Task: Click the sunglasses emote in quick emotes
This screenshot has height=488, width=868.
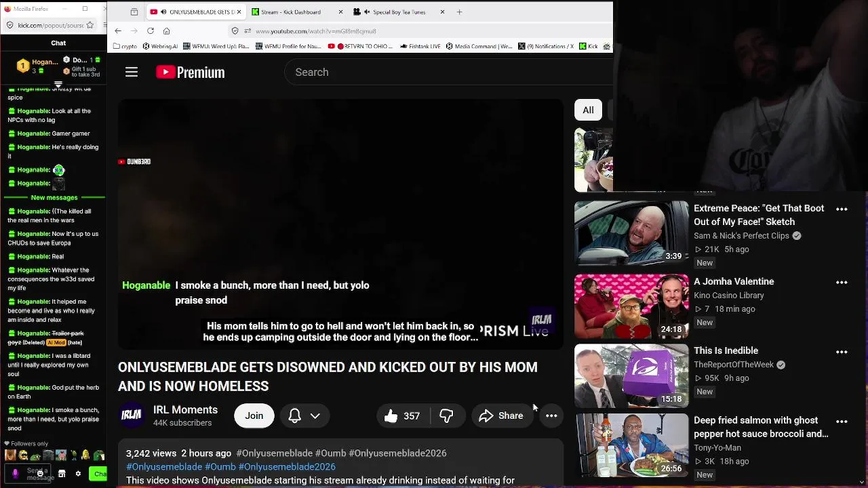Action: tap(23, 455)
